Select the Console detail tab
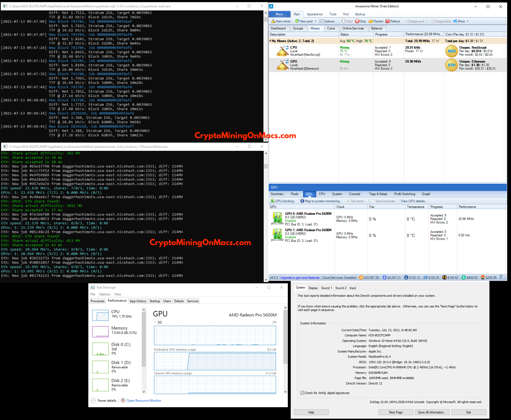This screenshot has width=511, height=420. click(x=355, y=194)
